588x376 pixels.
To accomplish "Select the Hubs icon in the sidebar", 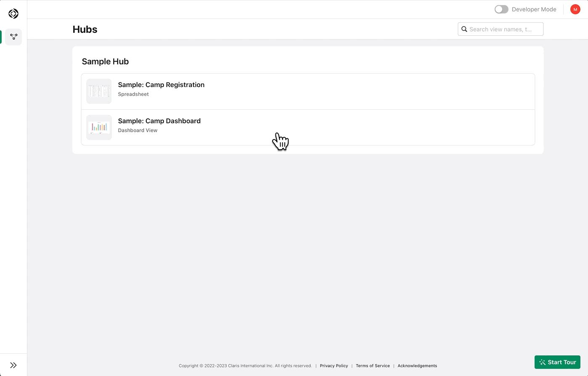I will point(13,37).
